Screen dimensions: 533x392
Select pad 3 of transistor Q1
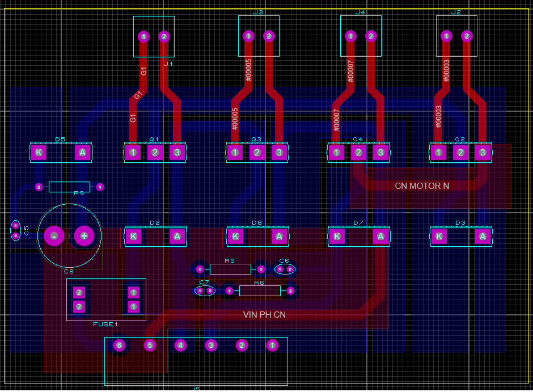177,152
